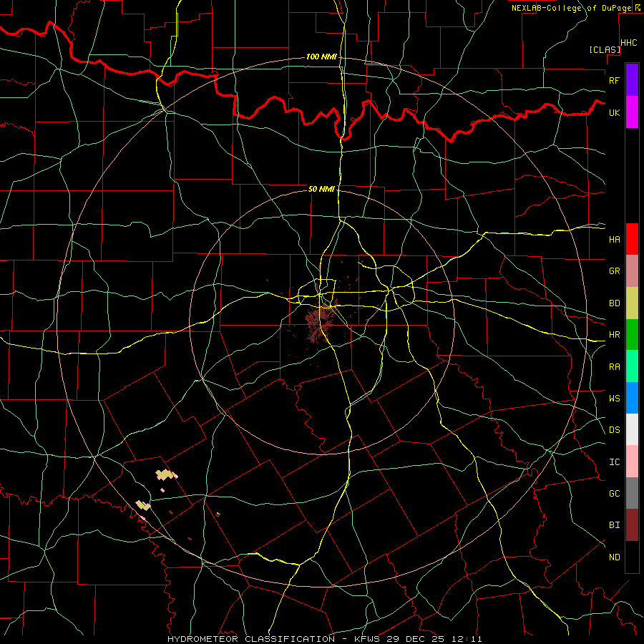Click the HA legend label
This screenshot has width=644, height=644.
(x=614, y=240)
